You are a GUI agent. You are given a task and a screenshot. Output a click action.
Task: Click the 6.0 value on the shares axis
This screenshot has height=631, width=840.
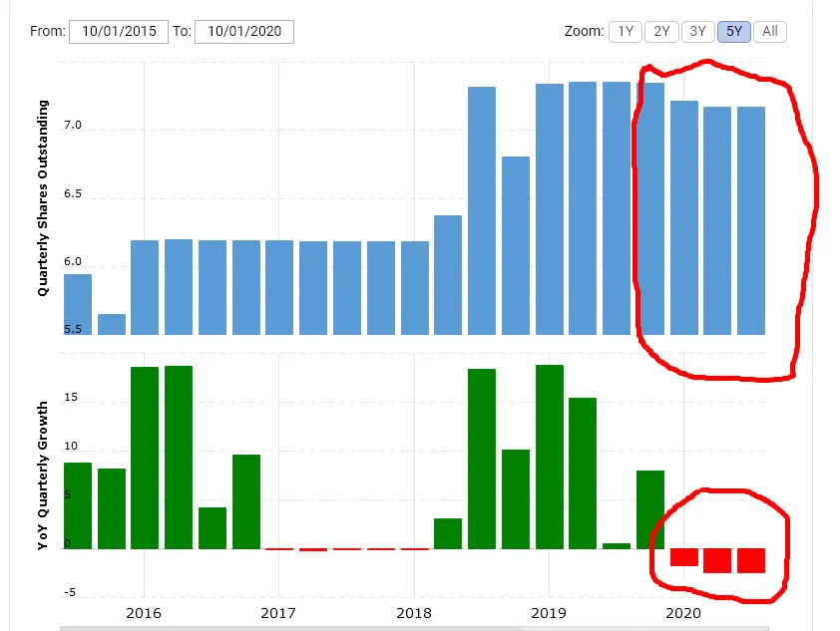pyautogui.click(x=72, y=262)
